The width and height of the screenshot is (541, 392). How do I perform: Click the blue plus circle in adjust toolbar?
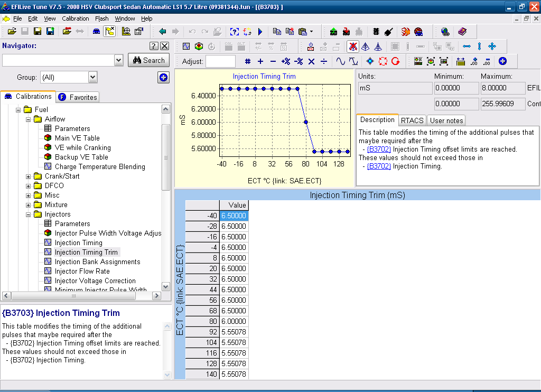(x=503, y=61)
